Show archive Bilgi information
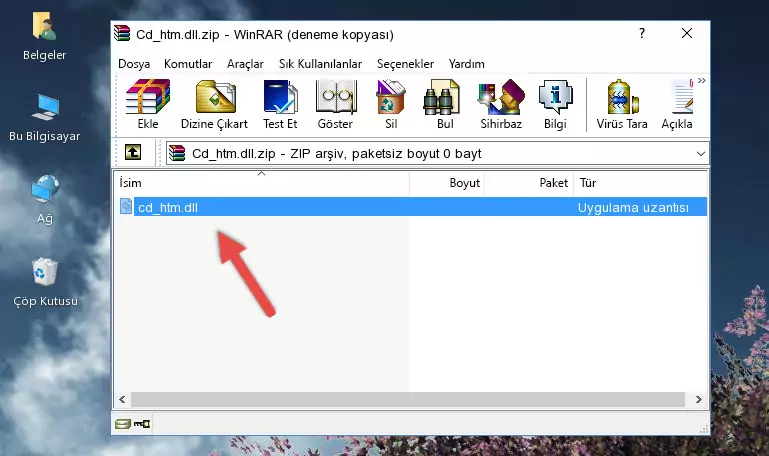This screenshot has height=456, width=769. [x=555, y=104]
